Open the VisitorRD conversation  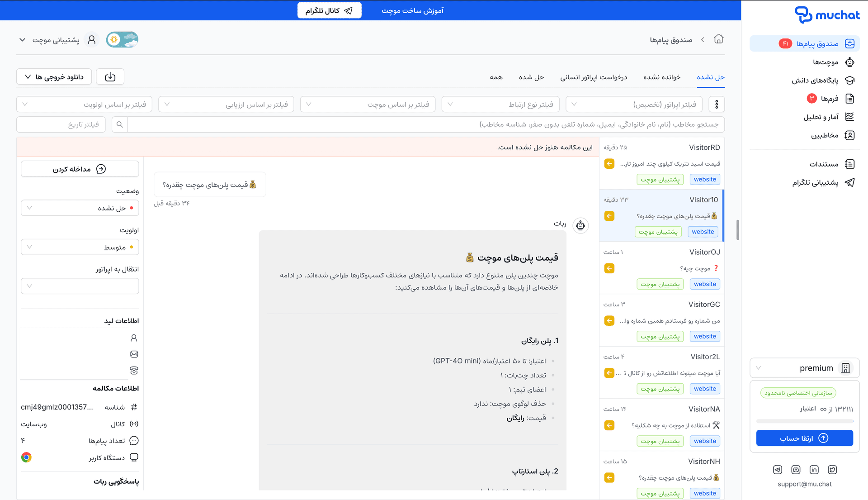click(662, 163)
